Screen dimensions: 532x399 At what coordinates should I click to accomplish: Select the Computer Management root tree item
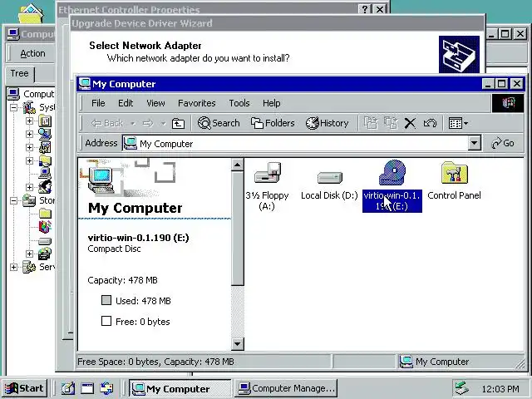32,94
